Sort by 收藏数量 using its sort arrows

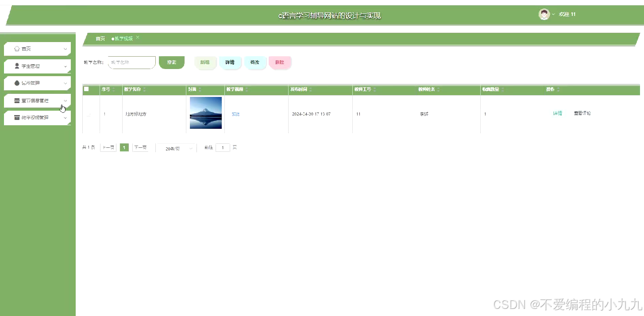pyautogui.click(x=502, y=90)
